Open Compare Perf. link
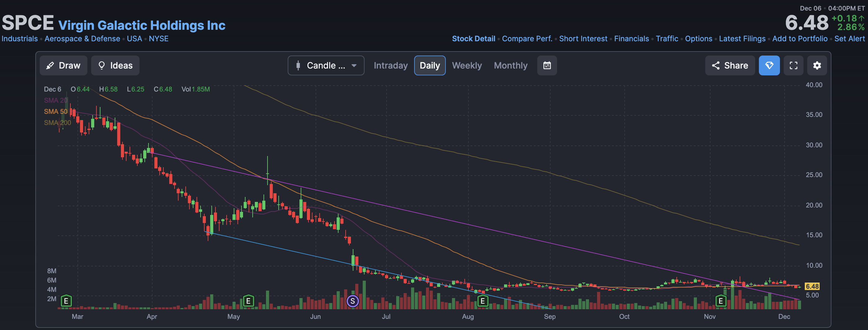This screenshot has height=330, width=868. [527, 39]
